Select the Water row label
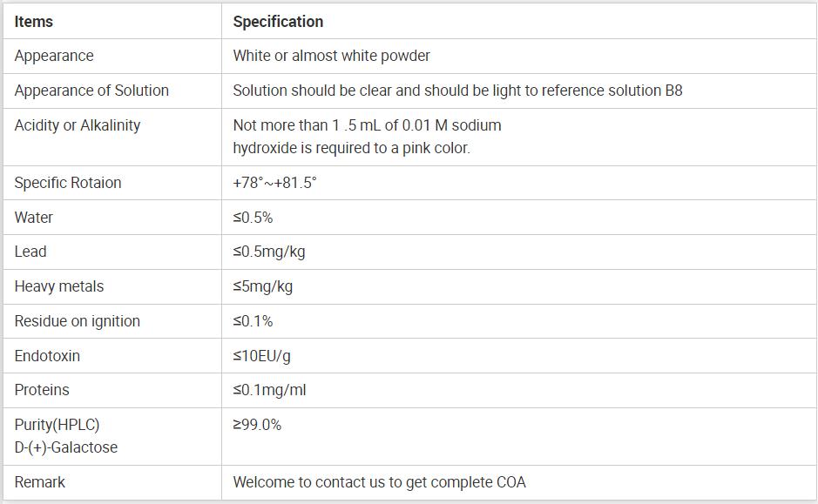The height and width of the screenshot is (504, 818). [34, 218]
